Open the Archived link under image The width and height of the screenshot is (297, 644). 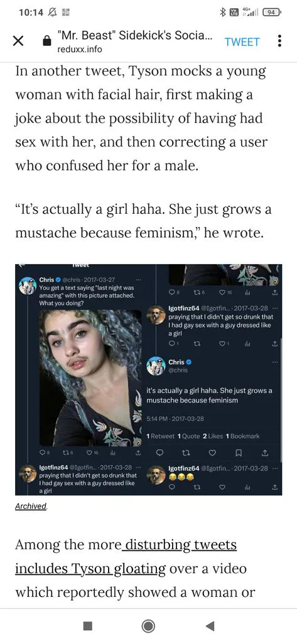click(31, 506)
